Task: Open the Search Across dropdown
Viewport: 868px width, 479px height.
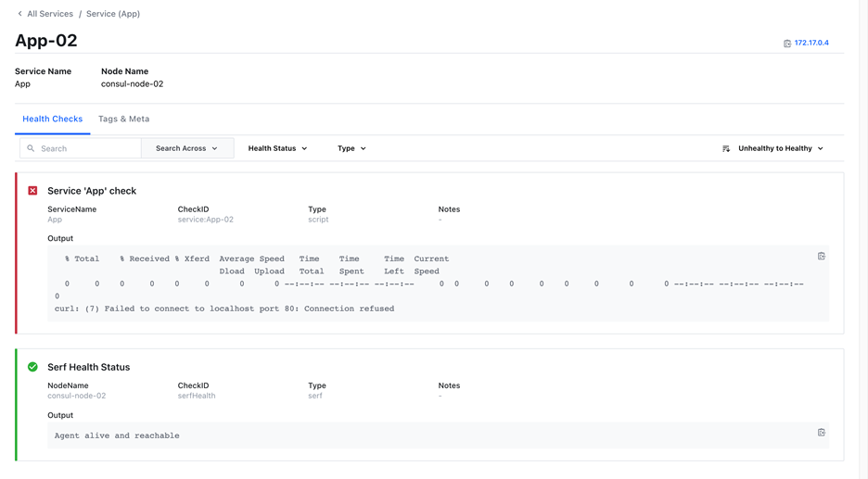Action: [186, 148]
